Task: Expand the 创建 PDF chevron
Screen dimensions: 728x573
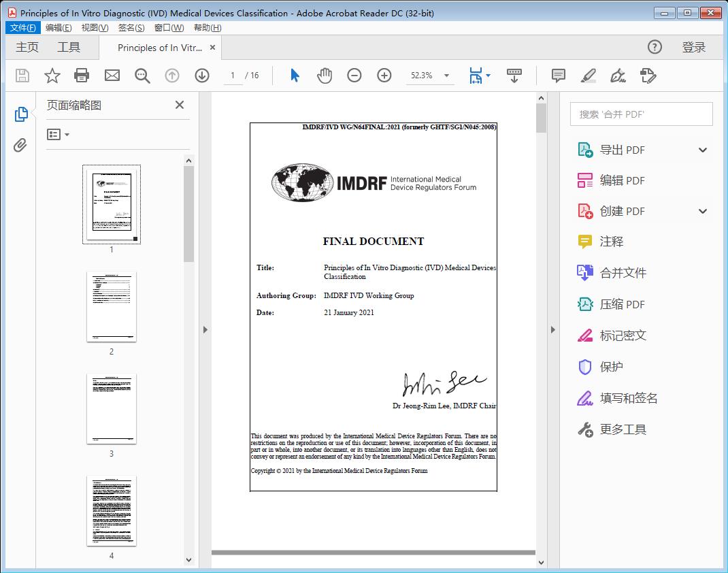Action: (703, 211)
